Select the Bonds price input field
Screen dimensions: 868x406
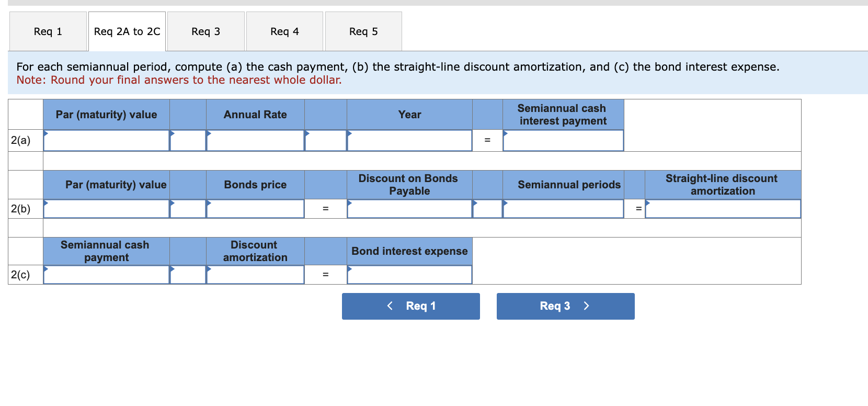coord(255,208)
